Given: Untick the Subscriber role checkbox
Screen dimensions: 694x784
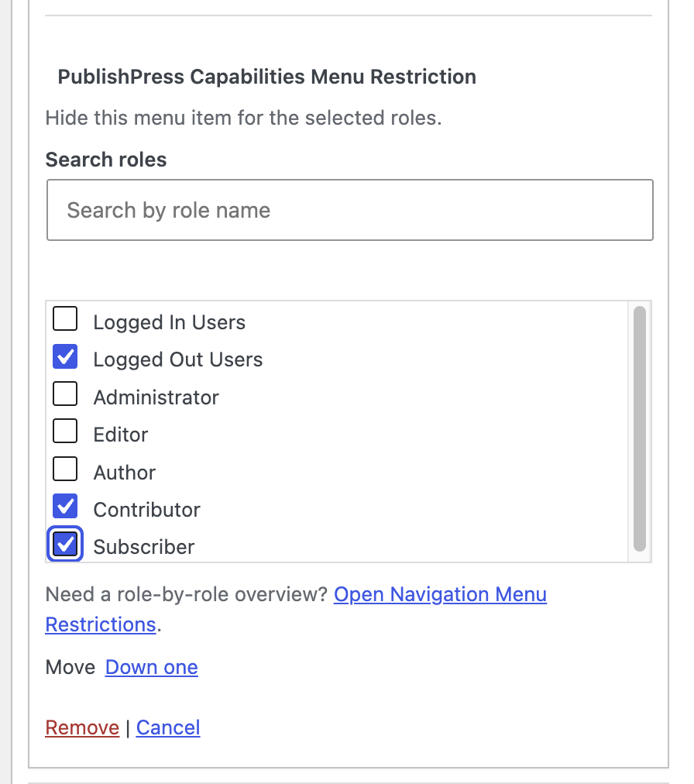Looking at the screenshot, I should tap(65, 544).
